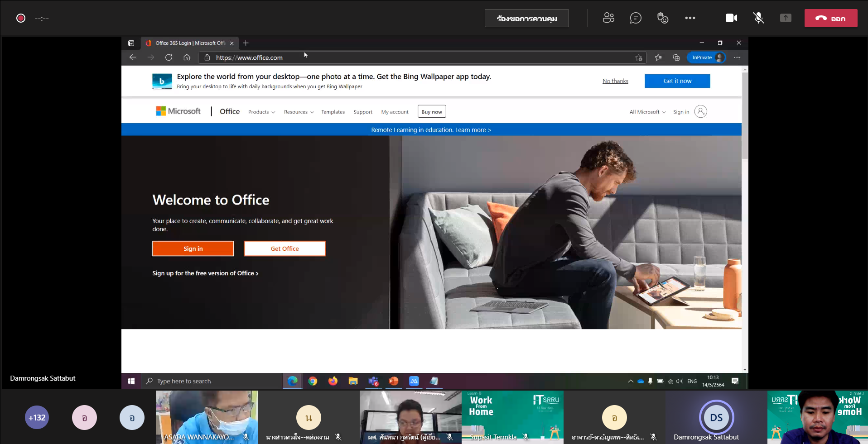Click the Google Chrome taskbar icon
This screenshot has width=868, height=444.
[x=313, y=381]
